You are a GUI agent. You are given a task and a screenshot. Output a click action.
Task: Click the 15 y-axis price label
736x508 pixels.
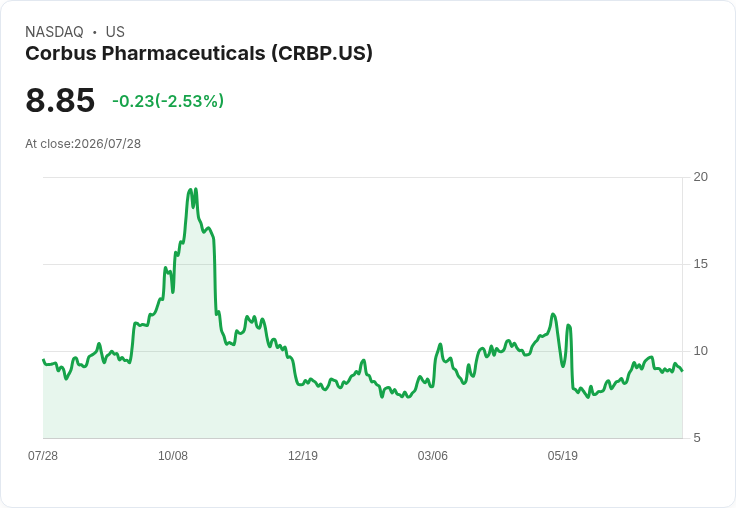(701, 264)
